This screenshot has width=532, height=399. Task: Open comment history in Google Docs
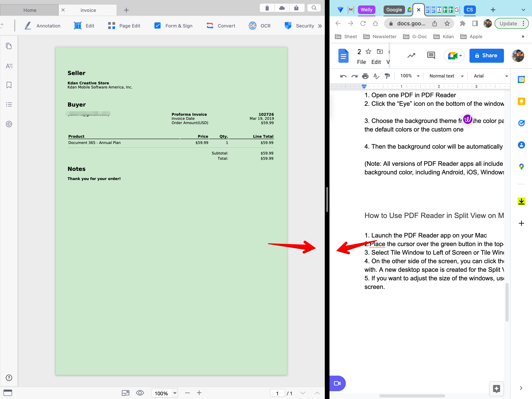(x=431, y=56)
